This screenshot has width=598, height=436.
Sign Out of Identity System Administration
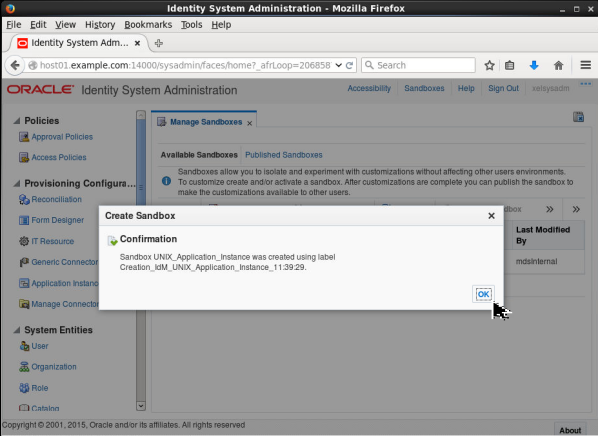pos(503,88)
